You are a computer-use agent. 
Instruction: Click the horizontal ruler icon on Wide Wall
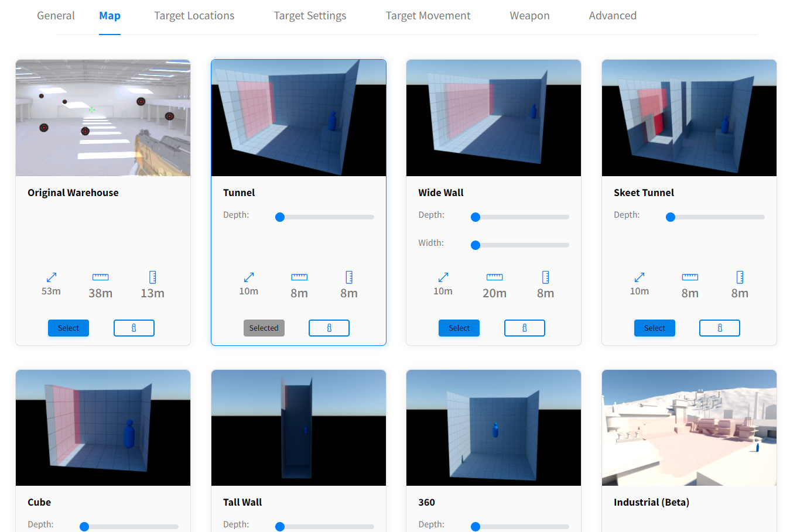tap(494, 277)
